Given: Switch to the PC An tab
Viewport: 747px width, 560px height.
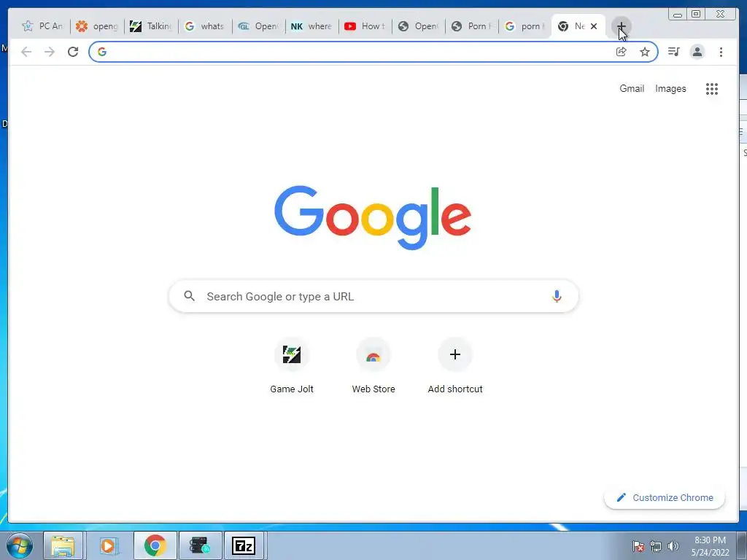Looking at the screenshot, I should (x=43, y=26).
